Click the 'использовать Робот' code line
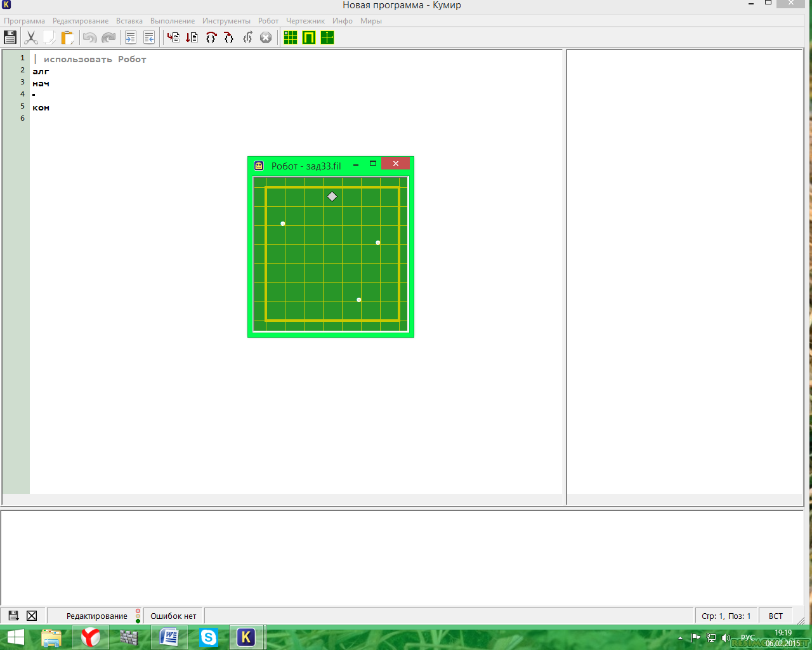This screenshot has height=650, width=812. click(x=95, y=59)
